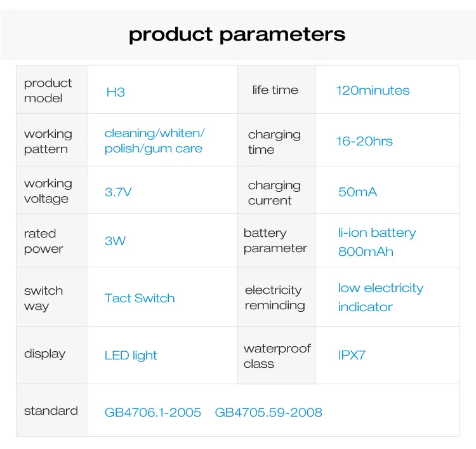Click the "product model" label cell

coord(48,90)
